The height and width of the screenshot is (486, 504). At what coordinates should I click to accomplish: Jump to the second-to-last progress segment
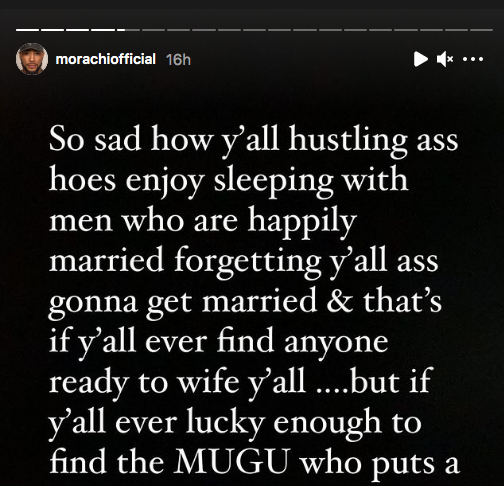(x=457, y=30)
